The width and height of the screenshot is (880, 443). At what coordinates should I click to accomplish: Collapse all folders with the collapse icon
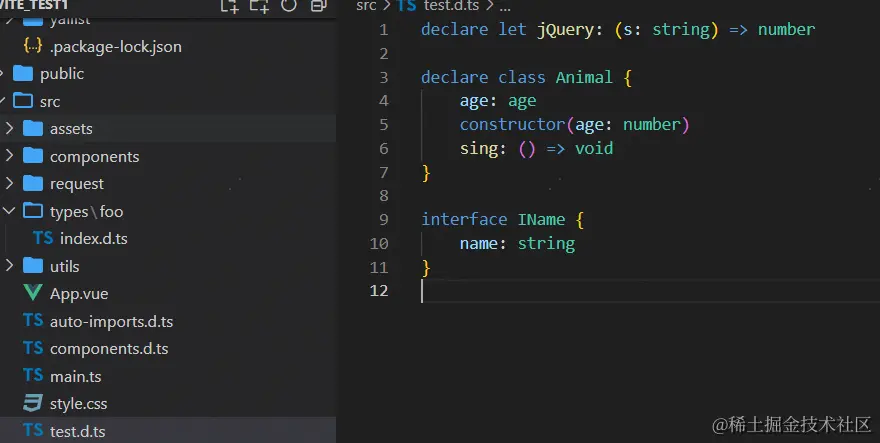[318, 6]
